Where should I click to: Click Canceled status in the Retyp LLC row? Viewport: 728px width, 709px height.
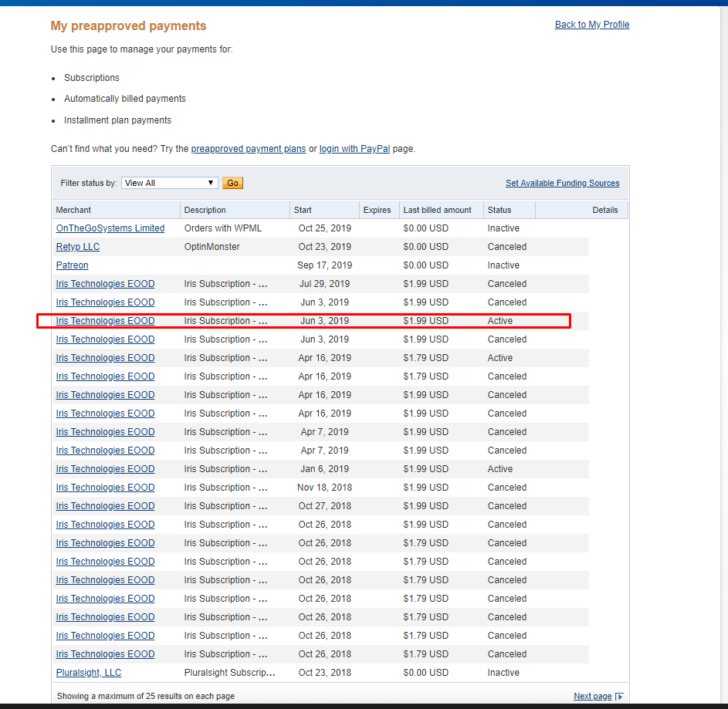point(507,247)
